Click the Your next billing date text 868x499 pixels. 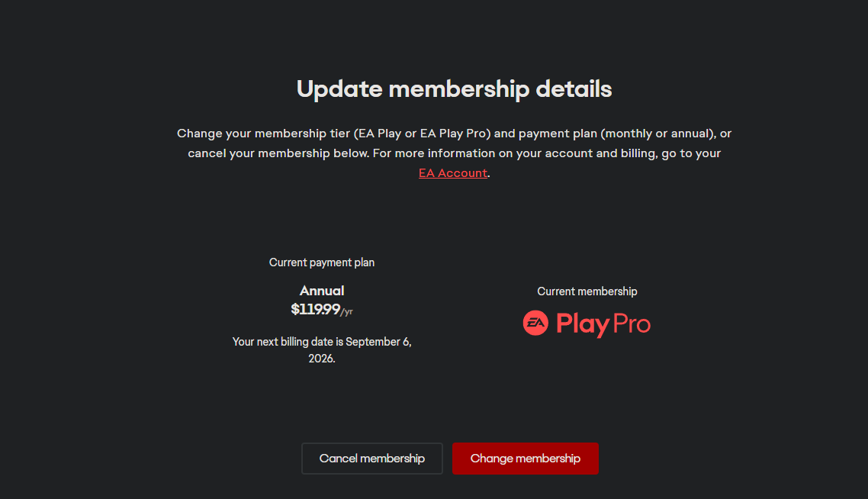coord(288,342)
